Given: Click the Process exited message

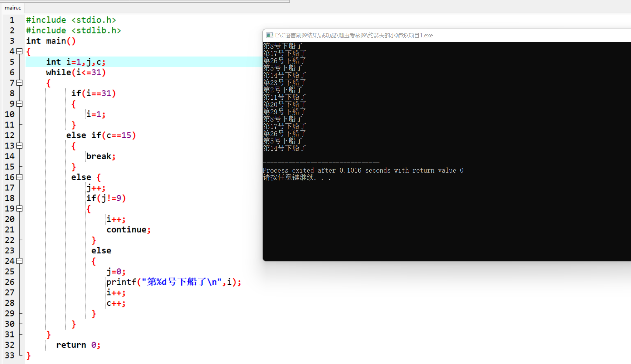Looking at the screenshot, I should click(363, 170).
